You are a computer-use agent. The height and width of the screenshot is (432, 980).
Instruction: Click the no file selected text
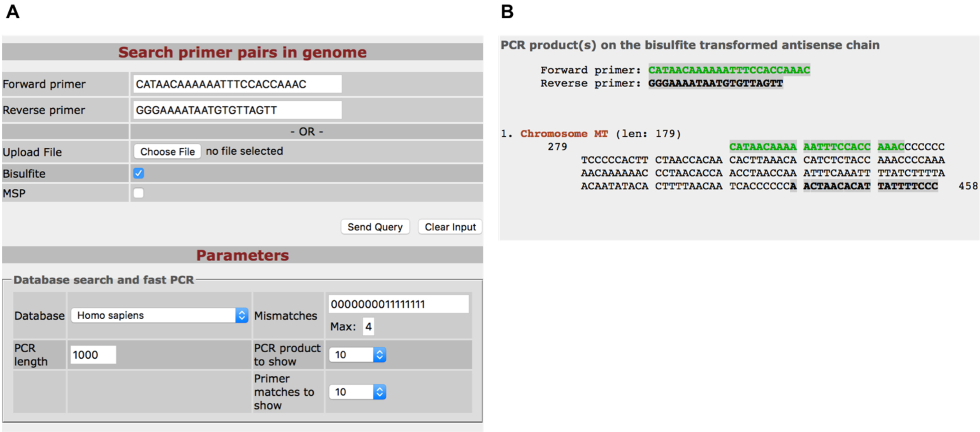click(x=244, y=151)
